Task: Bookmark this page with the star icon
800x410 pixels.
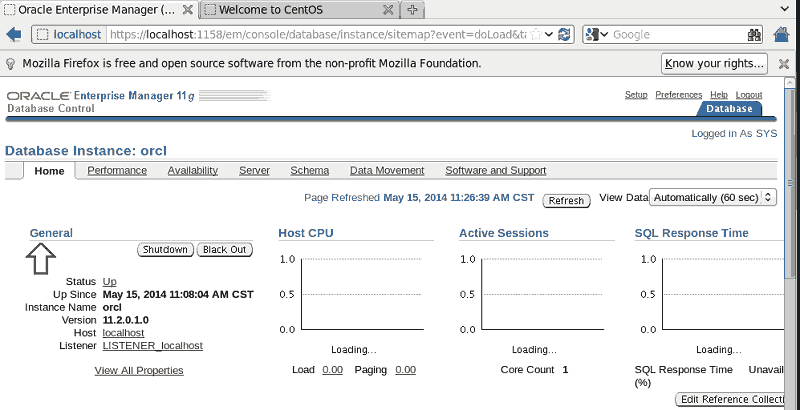Action: click(x=536, y=35)
